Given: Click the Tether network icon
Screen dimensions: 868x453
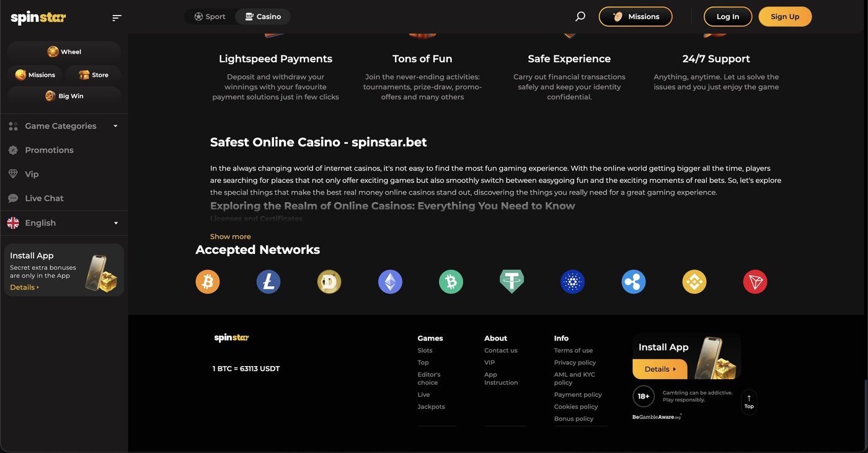Looking at the screenshot, I should pos(511,282).
